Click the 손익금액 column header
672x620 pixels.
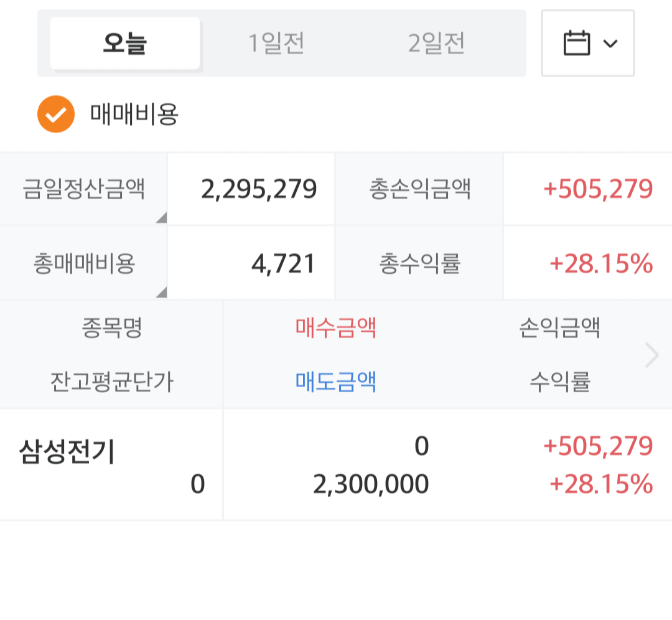pyautogui.click(x=559, y=327)
